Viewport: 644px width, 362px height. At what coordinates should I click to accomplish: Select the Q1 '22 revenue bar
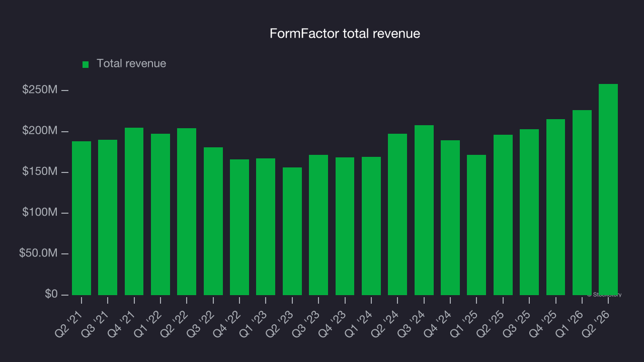[160, 214]
